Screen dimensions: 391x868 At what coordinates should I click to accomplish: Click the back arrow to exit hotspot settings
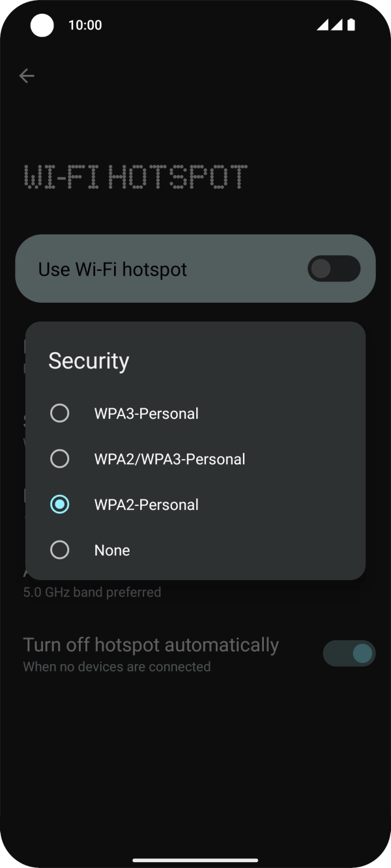click(27, 76)
